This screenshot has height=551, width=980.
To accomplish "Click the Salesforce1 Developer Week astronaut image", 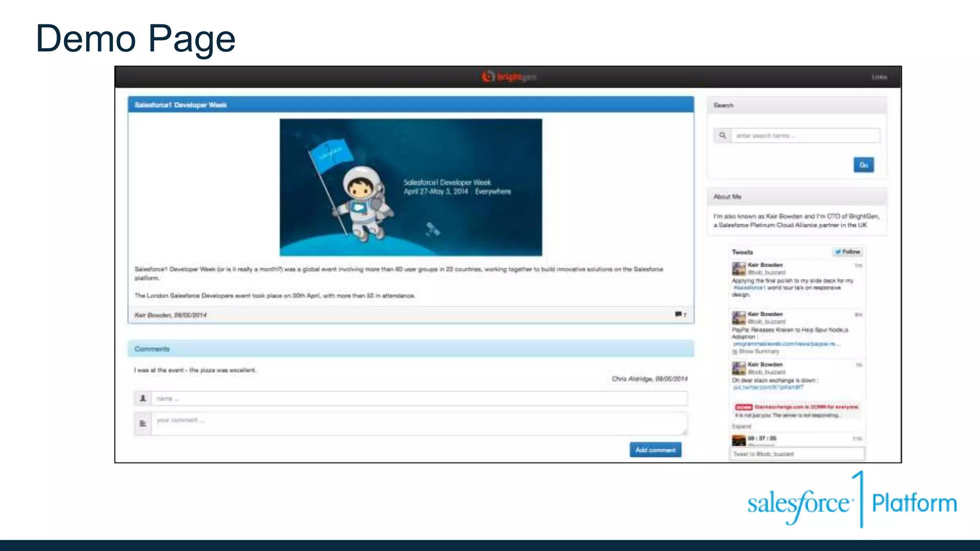I will 411,187.
